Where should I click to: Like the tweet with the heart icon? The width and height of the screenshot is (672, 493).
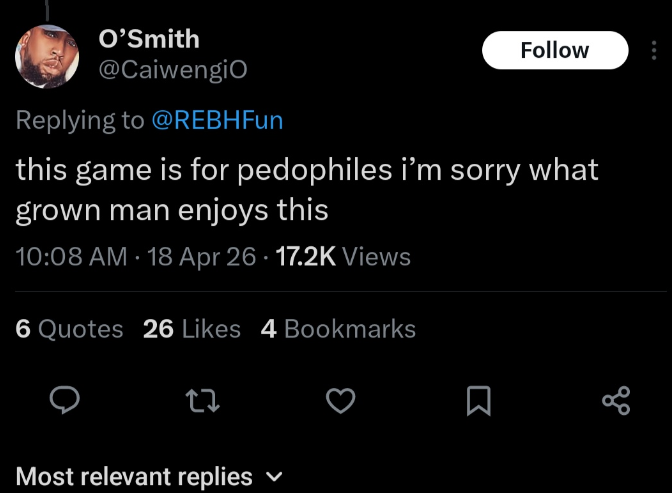(x=341, y=401)
